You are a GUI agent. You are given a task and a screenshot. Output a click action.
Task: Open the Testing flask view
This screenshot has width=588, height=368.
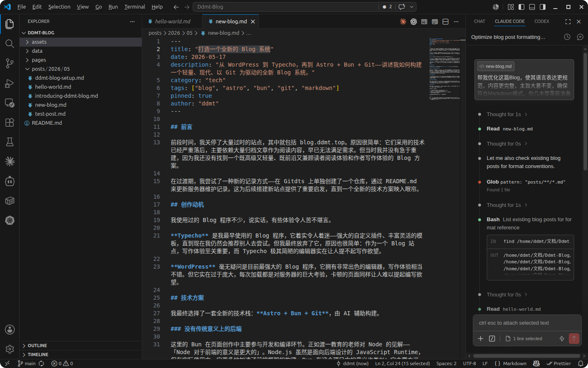point(10,142)
